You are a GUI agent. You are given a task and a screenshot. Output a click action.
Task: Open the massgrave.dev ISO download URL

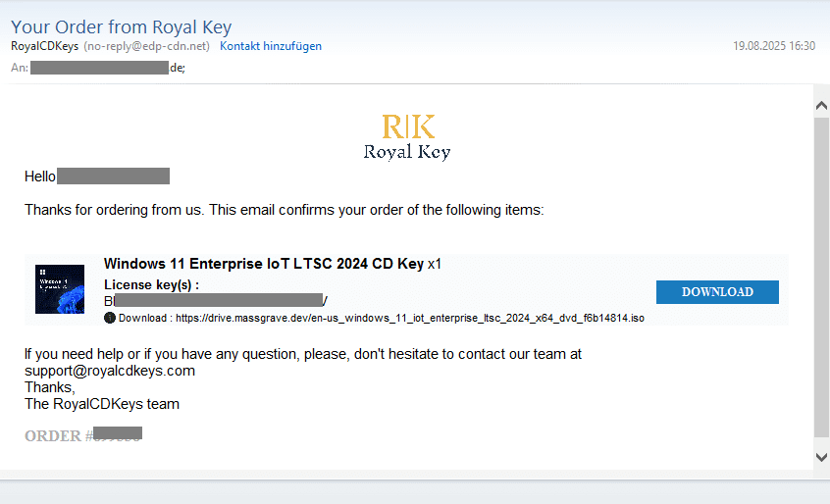(409, 319)
